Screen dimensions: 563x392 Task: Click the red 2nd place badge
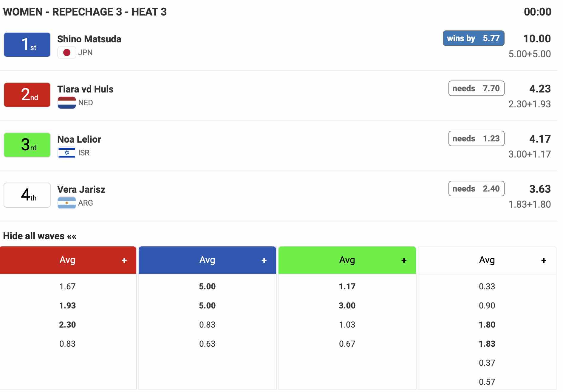[x=27, y=95]
